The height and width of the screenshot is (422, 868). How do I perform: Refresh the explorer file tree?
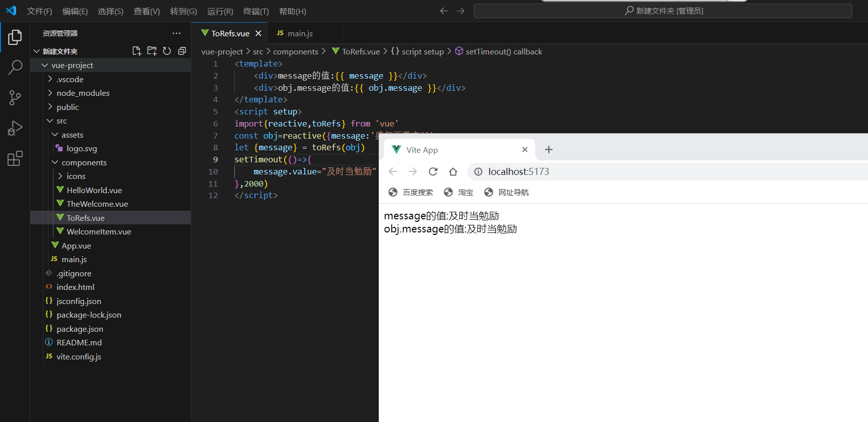tap(167, 51)
